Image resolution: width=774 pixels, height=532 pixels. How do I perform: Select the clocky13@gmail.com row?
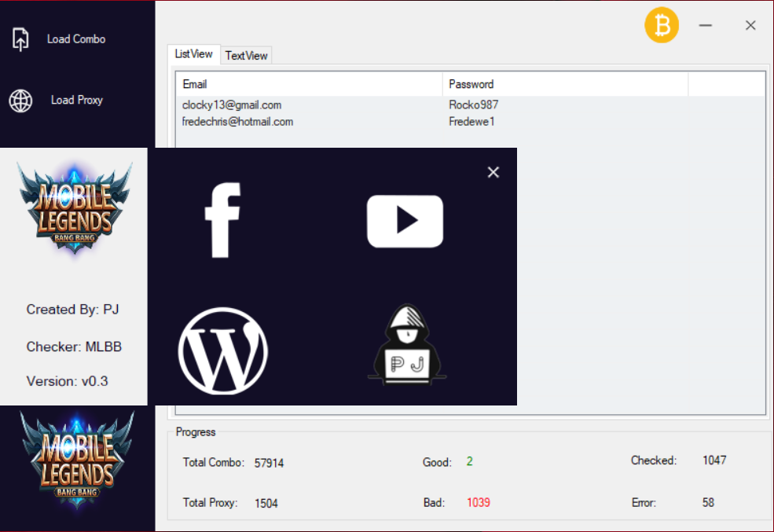[x=470, y=105]
